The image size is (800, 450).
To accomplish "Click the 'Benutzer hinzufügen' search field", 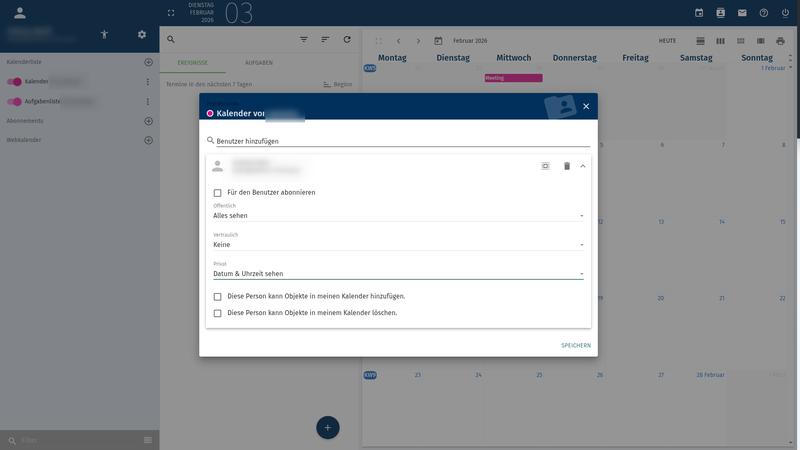I will (400, 141).
